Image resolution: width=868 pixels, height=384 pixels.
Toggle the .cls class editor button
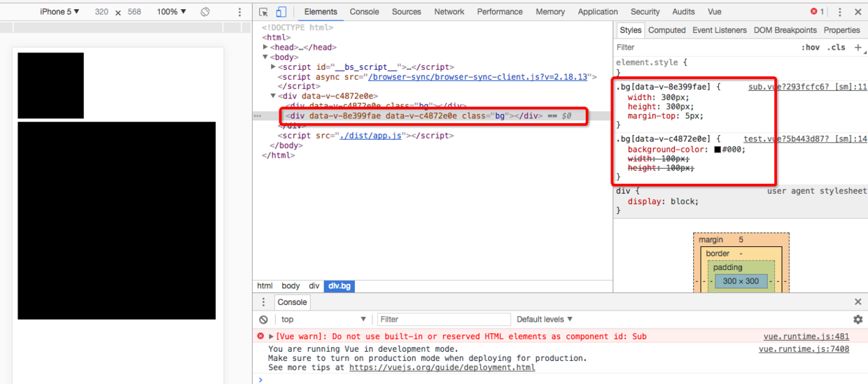tap(836, 48)
